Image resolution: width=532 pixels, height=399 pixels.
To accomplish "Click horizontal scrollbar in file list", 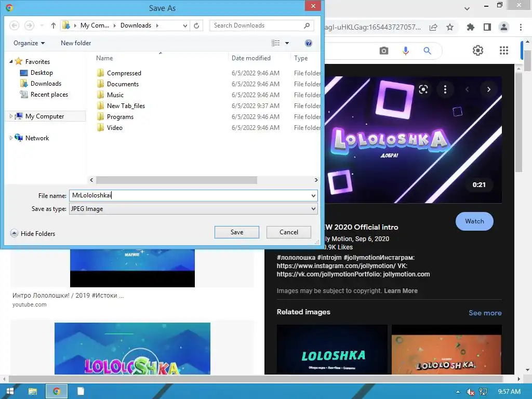I will coord(177,180).
